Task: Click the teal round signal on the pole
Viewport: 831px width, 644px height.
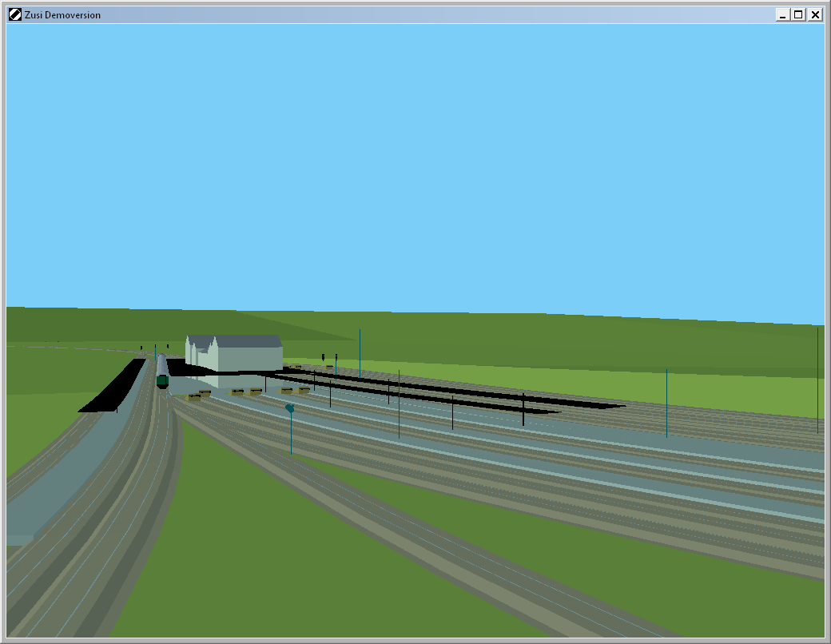Action: 290,408
